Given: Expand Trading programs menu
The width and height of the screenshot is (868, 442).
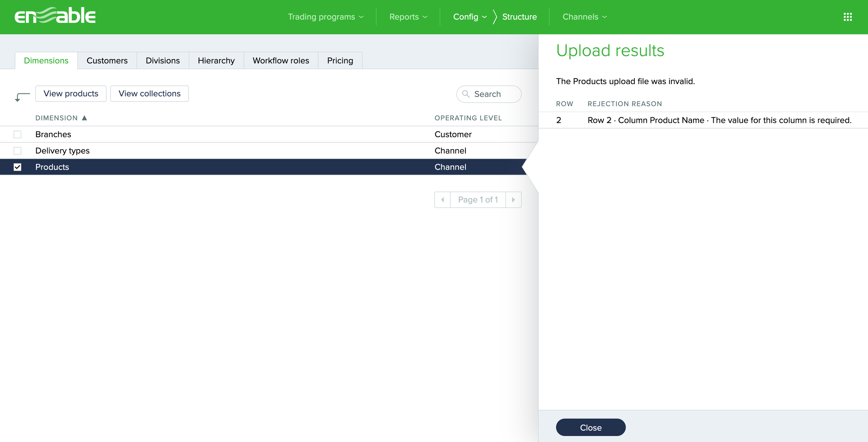Looking at the screenshot, I should coord(325,17).
